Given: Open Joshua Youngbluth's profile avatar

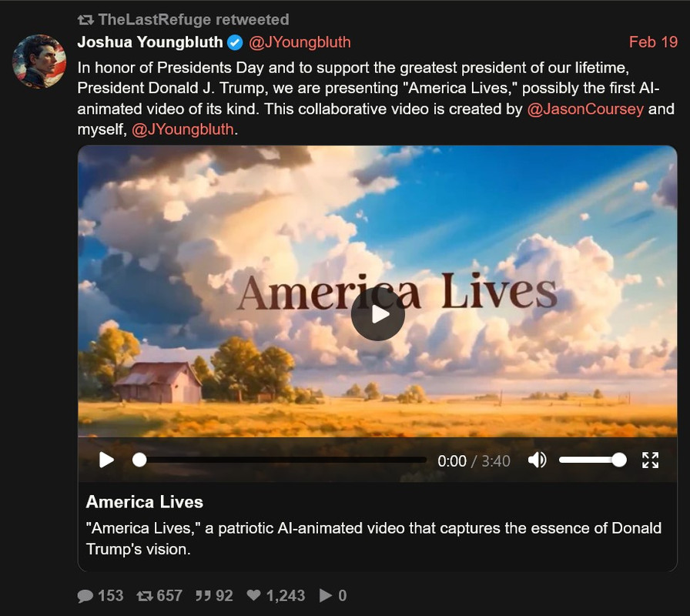Looking at the screenshot, I should [39, 62].
